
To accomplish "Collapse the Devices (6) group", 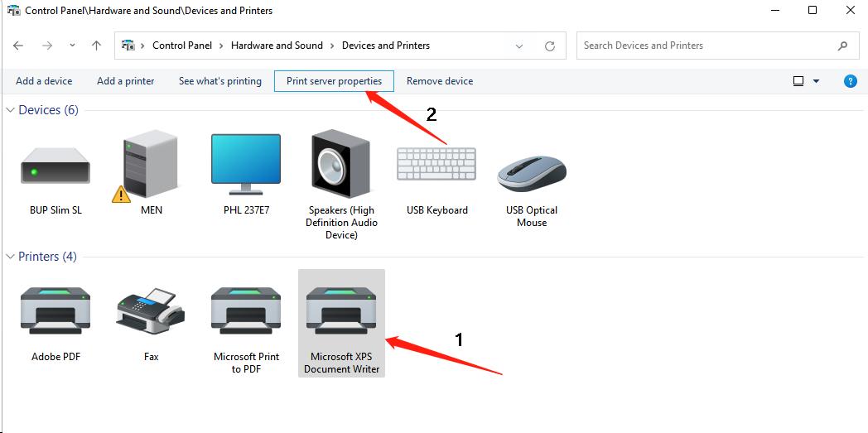I will click(11, 110).
